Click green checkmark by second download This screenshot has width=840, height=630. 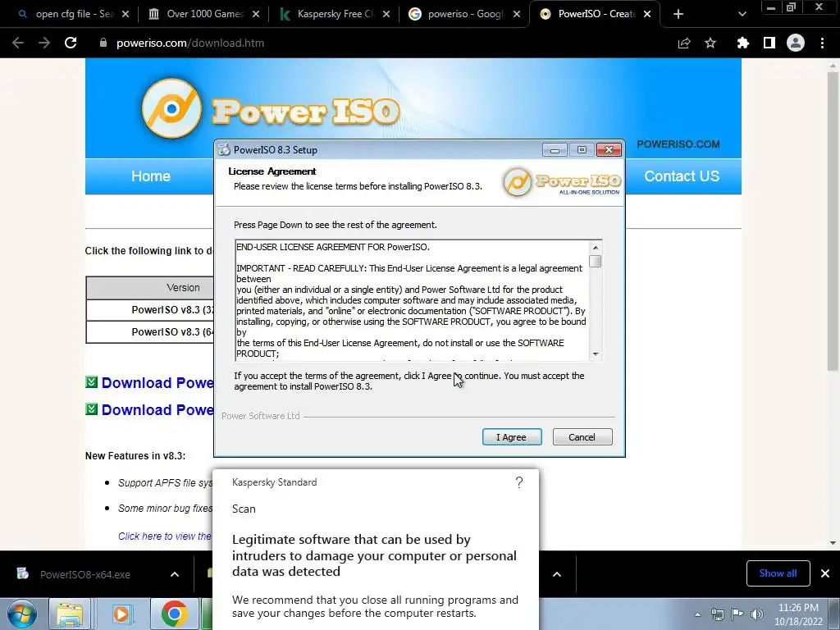click(92, 409)
